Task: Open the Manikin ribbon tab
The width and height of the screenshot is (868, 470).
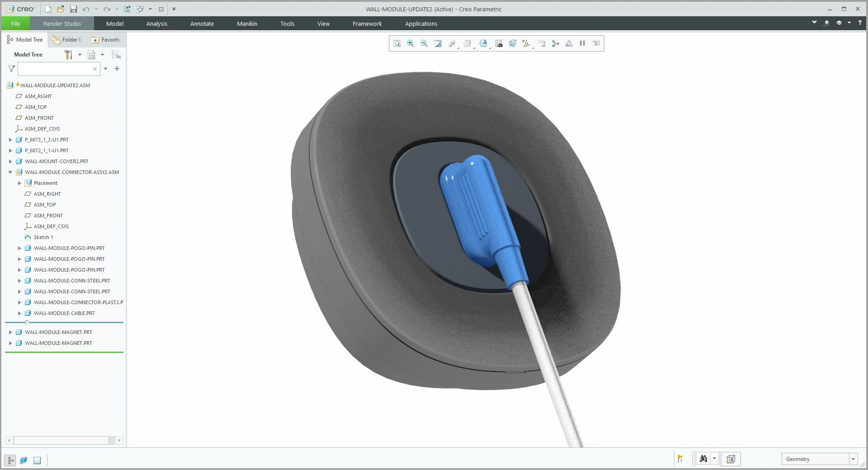Action: pyautogui.click(x=247, y=23)
